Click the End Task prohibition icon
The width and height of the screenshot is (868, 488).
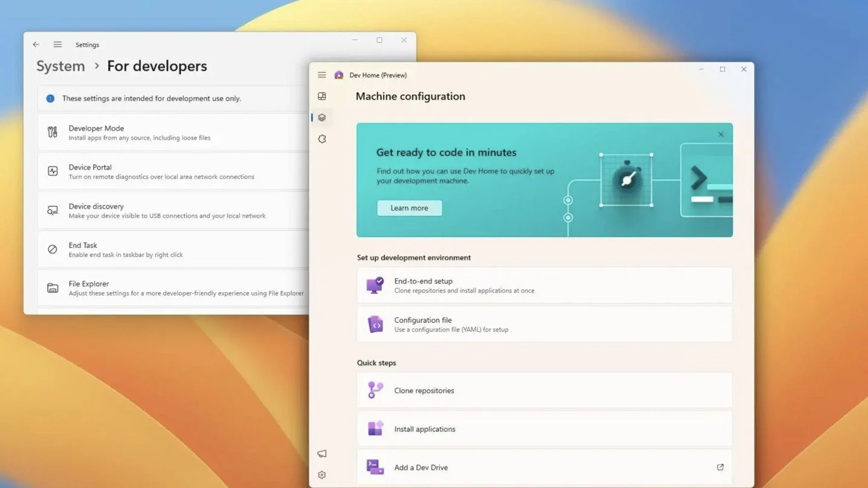click(x=52, y=249)
